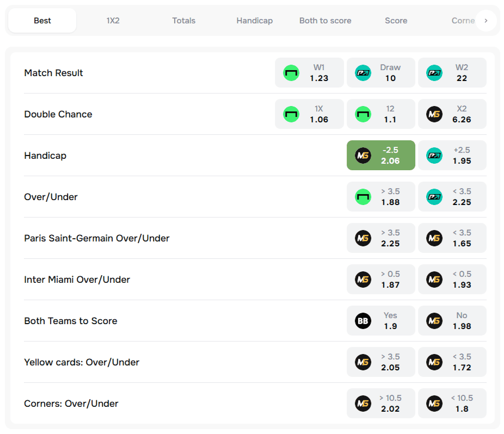Screen dimensions: 504x434
Task: Pick yellow cards over 3.5 at 2.05
Action: pos(381,362)
